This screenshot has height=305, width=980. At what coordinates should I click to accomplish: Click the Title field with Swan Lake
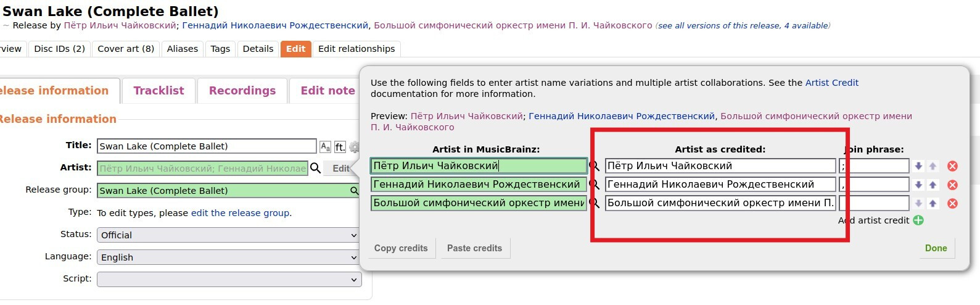[207, 146]
